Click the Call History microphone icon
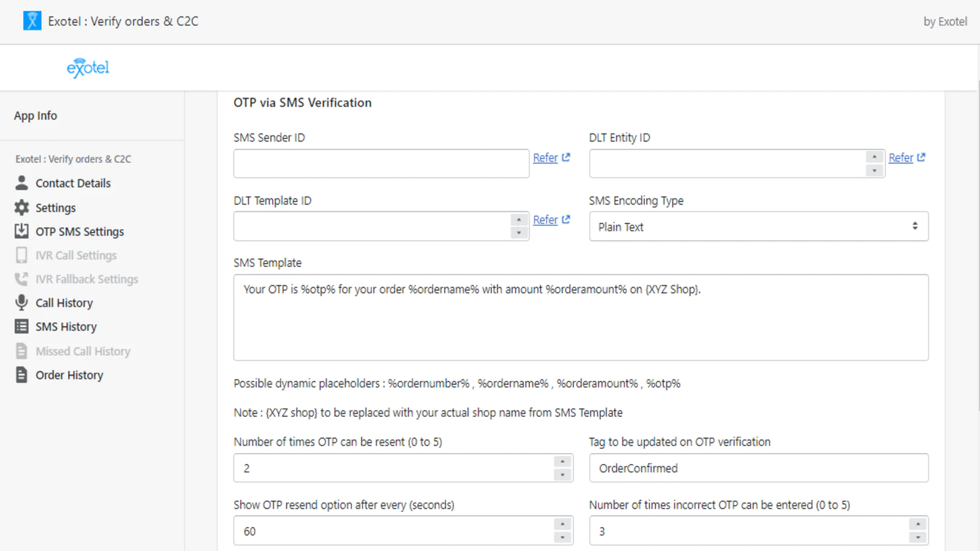Screen dimensions: 980x551 click(x=21, y=302)
